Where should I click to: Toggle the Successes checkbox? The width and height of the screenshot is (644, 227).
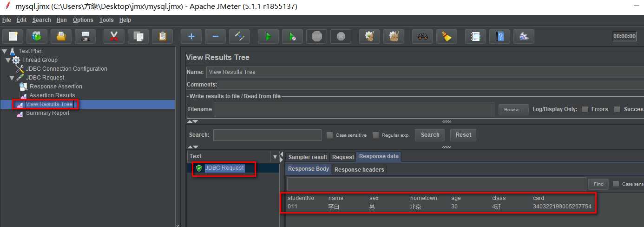click(x=617, y=109)
